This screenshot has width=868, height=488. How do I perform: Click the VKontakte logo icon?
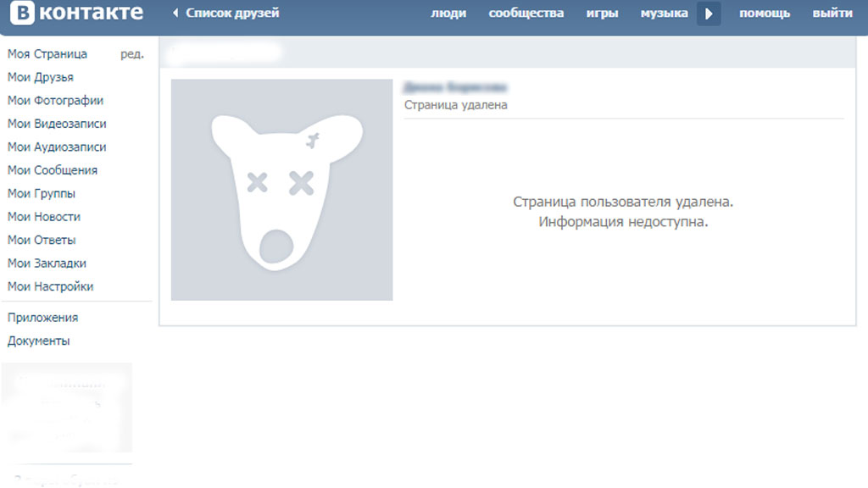point(21,14)
